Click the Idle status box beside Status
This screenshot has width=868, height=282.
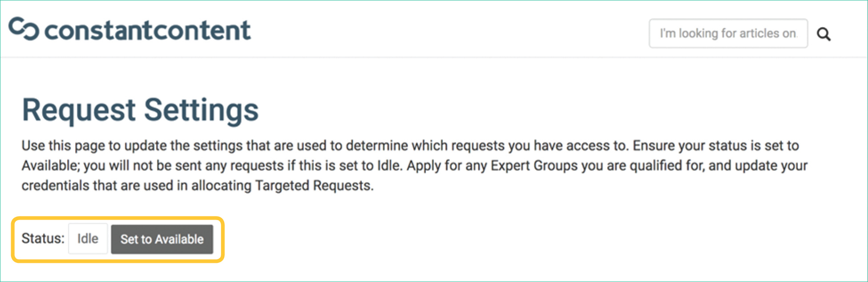pos(88,239)
